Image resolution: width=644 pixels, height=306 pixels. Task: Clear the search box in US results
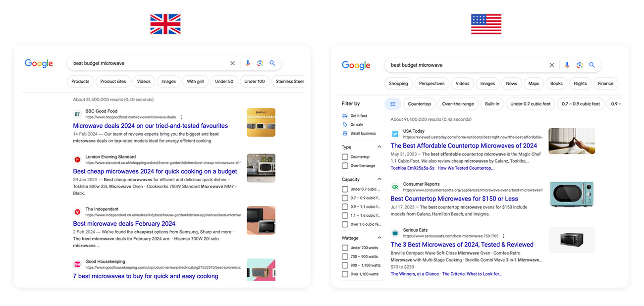tap(552, 65)
